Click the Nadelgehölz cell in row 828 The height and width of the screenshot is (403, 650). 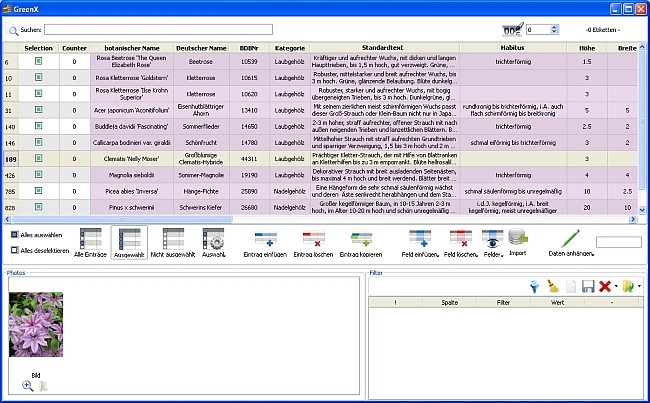pos(290,207)
